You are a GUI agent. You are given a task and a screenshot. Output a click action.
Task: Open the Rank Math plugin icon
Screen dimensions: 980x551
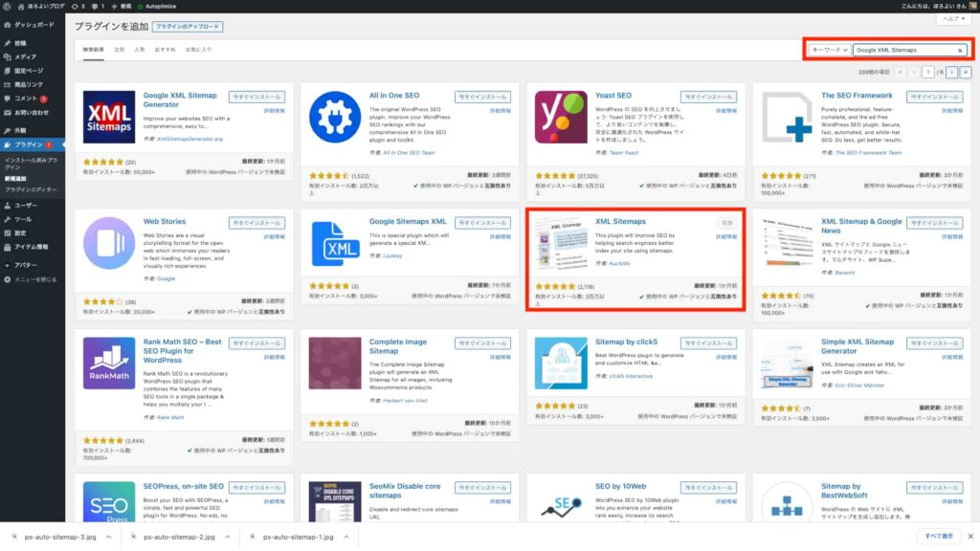[x=109, y=363]
